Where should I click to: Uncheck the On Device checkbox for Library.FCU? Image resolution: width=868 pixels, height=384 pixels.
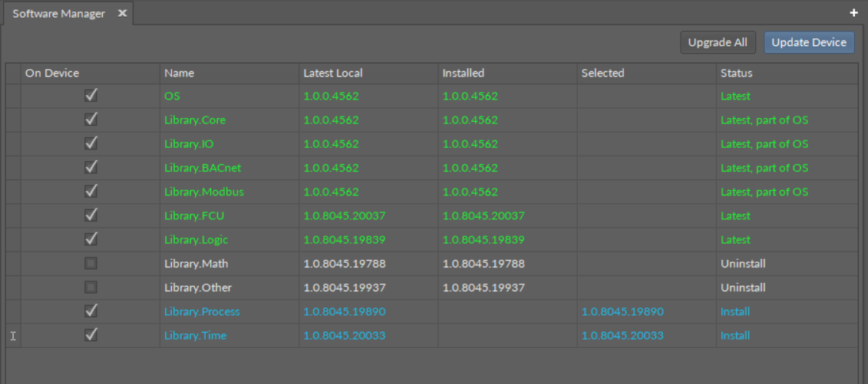[91, 215]
